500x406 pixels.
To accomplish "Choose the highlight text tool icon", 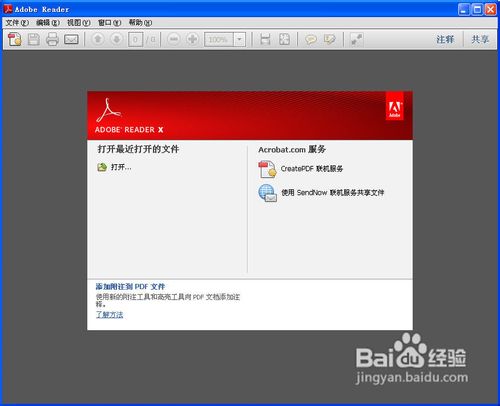I will tap(330, 39).
